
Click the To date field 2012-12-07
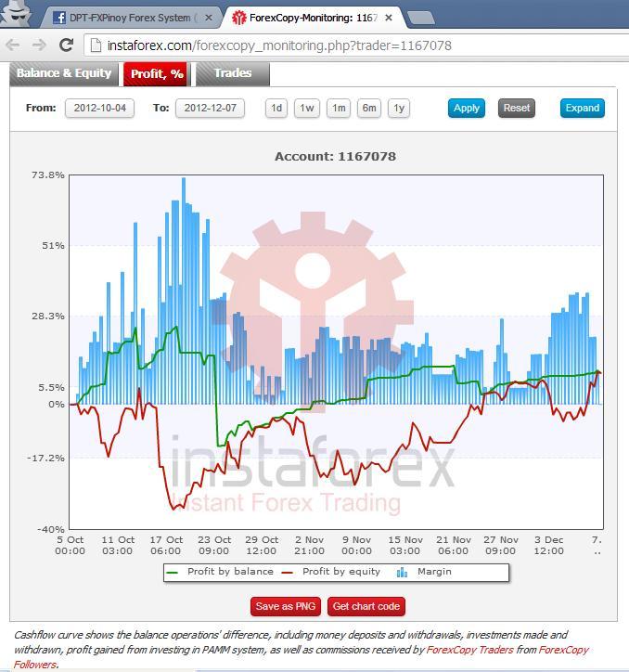coord(210,108)
